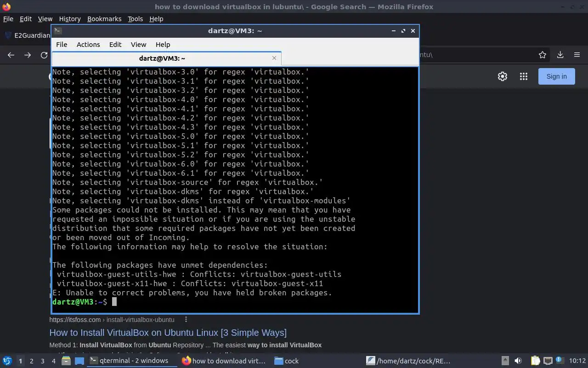Open the Edit menu in qterminal
This screenshot has height=368, width=588.
[x=115, y=45]
